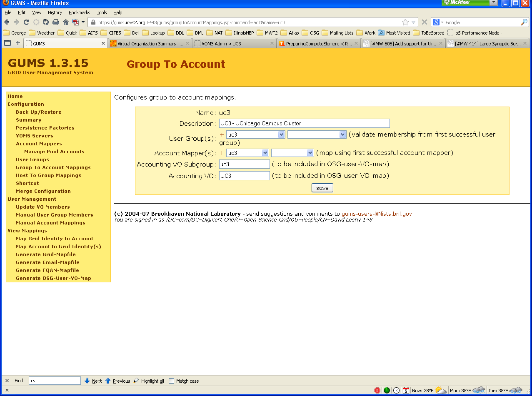Click the plus icon next to User Group(s)
The image size is (532, 396).
[x=221, y=134]
